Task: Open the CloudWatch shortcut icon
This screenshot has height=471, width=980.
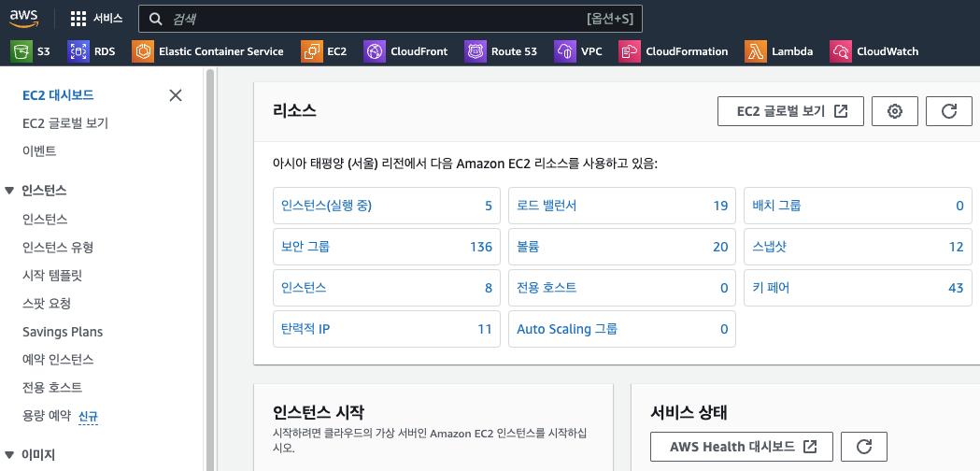Action: [841, 51]
